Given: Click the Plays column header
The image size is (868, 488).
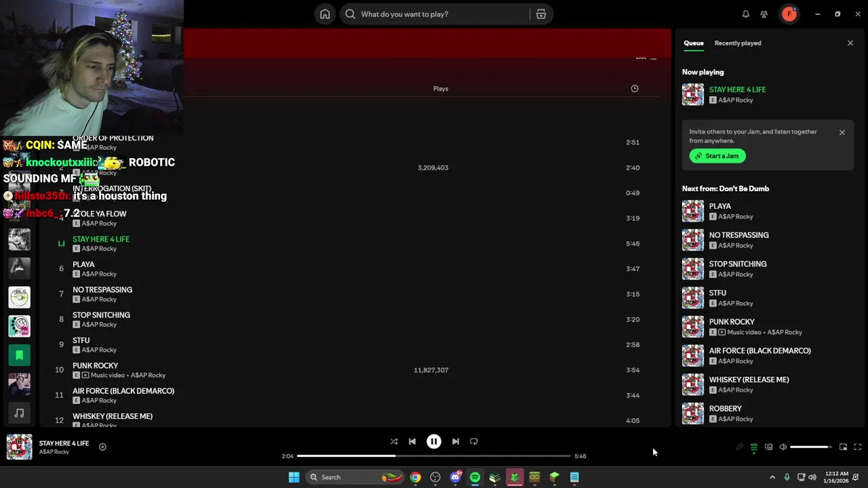Looking at the screenshot, I should [x=441, y=89].
